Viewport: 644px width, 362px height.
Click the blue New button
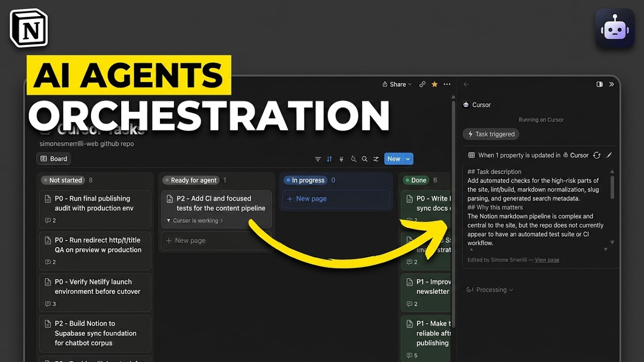tap(394, 159)
